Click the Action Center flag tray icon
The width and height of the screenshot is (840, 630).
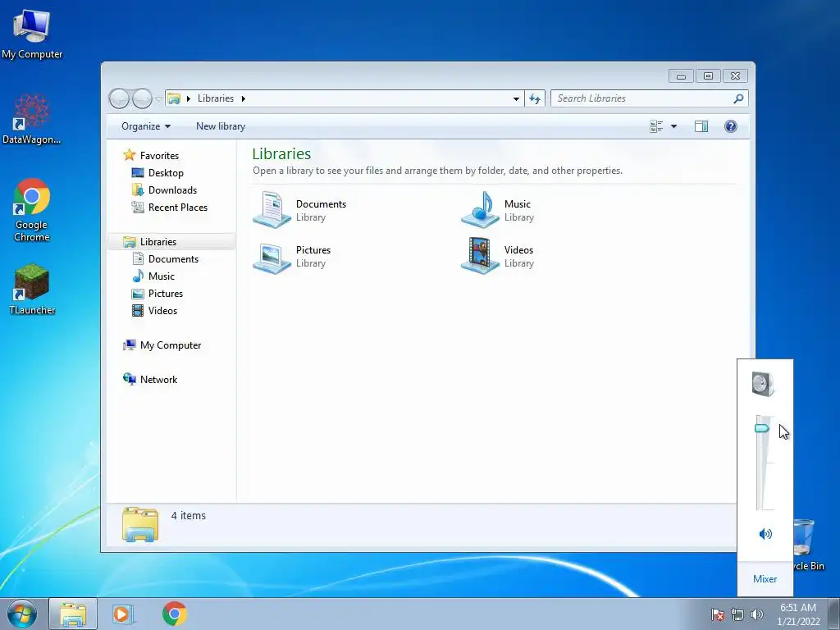click(x=718, y=614)
